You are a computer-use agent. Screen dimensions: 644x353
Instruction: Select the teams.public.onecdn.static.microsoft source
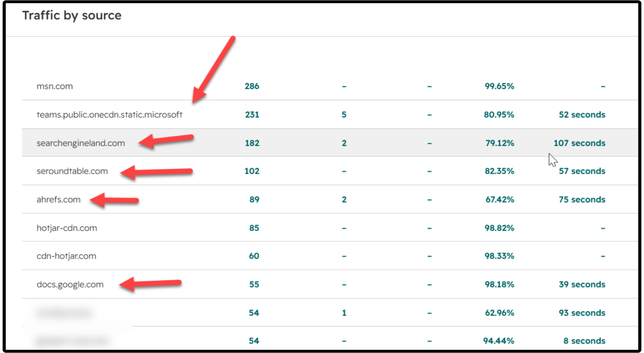109,115
